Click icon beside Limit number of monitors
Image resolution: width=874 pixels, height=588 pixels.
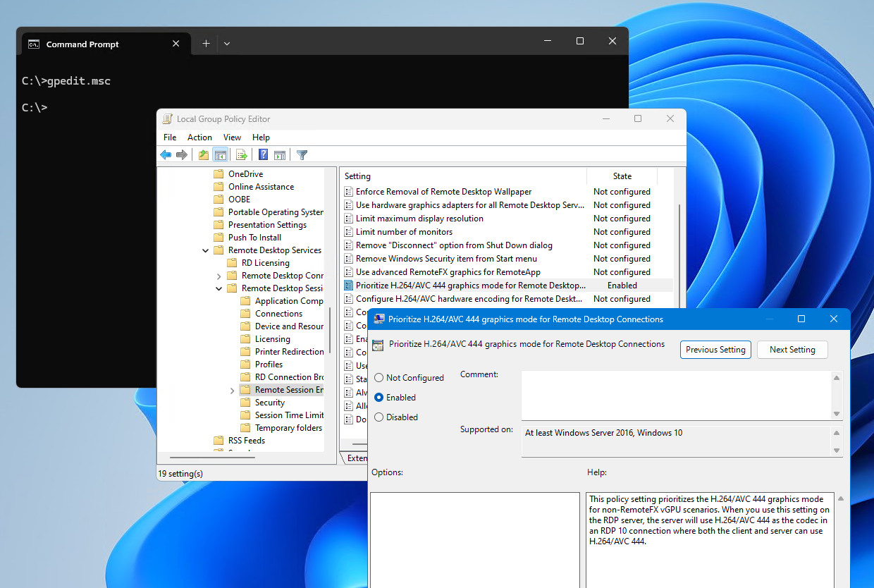347,232
